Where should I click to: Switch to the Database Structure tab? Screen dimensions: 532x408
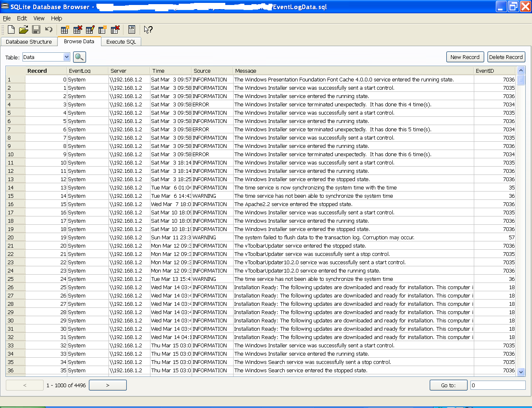[29, 42]
